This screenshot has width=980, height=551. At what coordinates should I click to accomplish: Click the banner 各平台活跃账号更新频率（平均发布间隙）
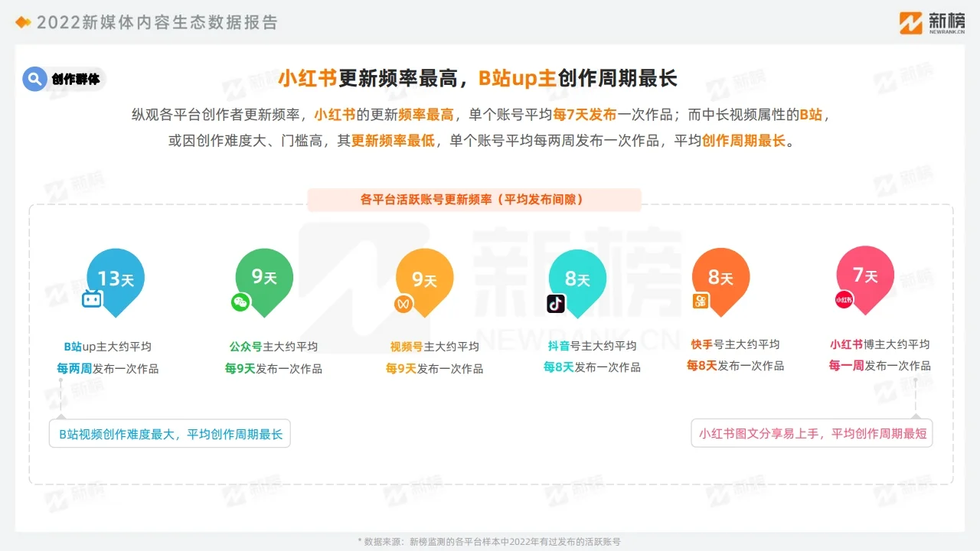pos(475,200)
